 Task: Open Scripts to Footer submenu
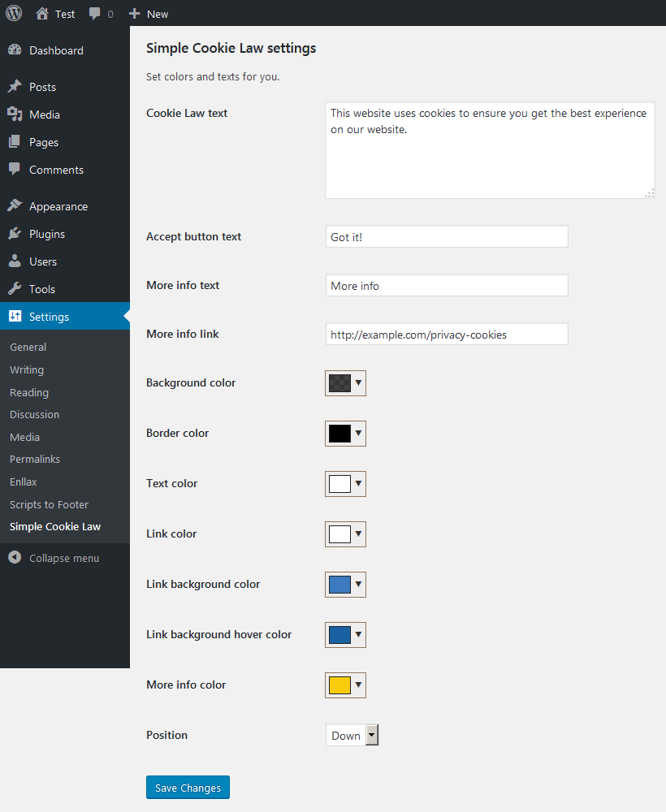[50, 504]
